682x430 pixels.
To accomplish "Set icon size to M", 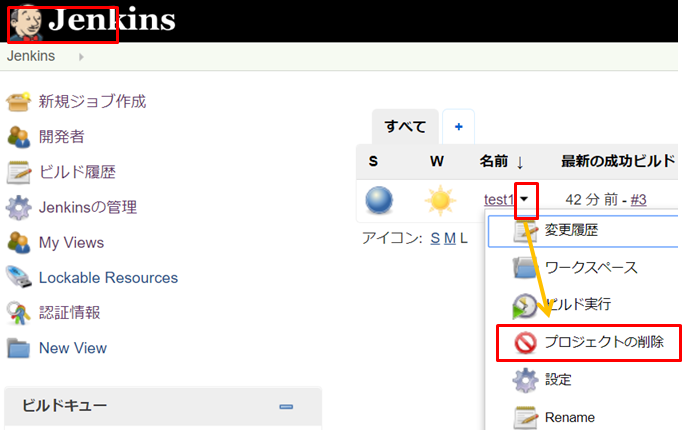I will pyautogui.click(x=450, y=238).
